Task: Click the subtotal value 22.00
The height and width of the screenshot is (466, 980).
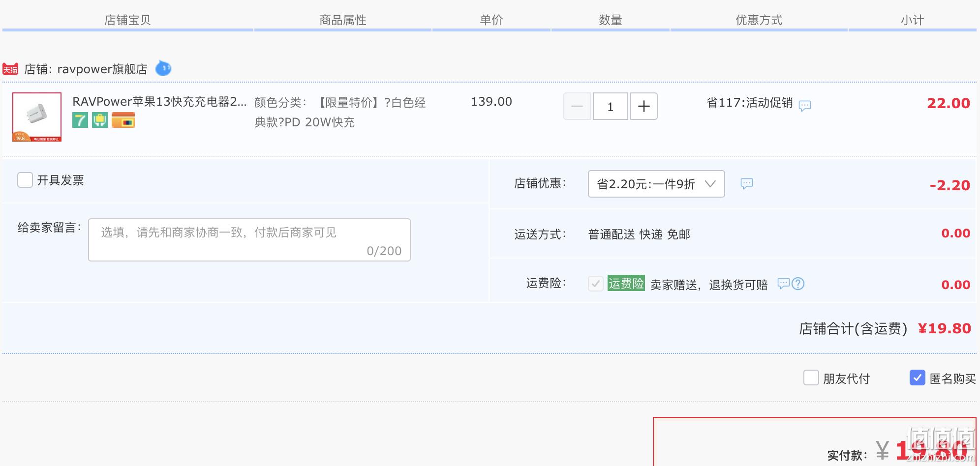Action: [949, 103]
